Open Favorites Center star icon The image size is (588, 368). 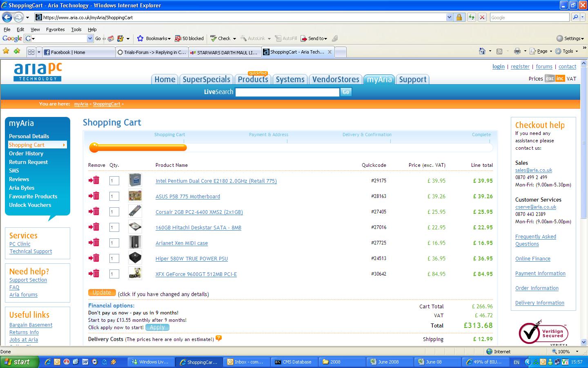(x=6, y=51)
